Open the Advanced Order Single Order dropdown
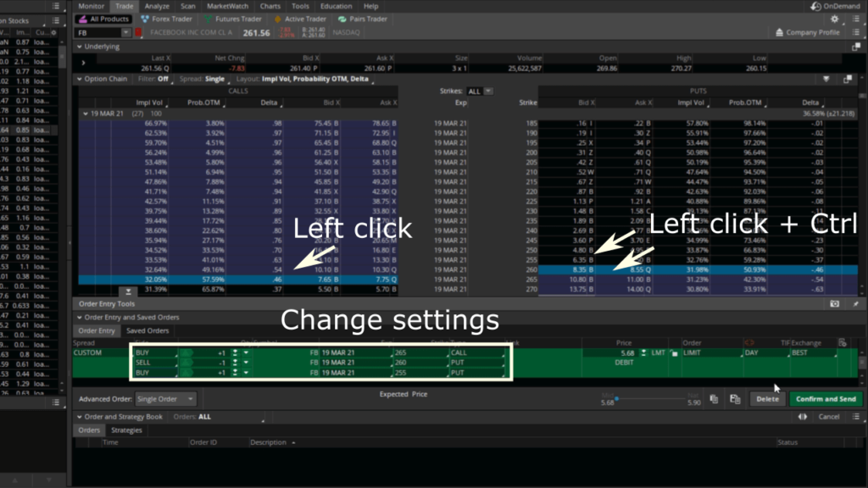 coord(165,399)
